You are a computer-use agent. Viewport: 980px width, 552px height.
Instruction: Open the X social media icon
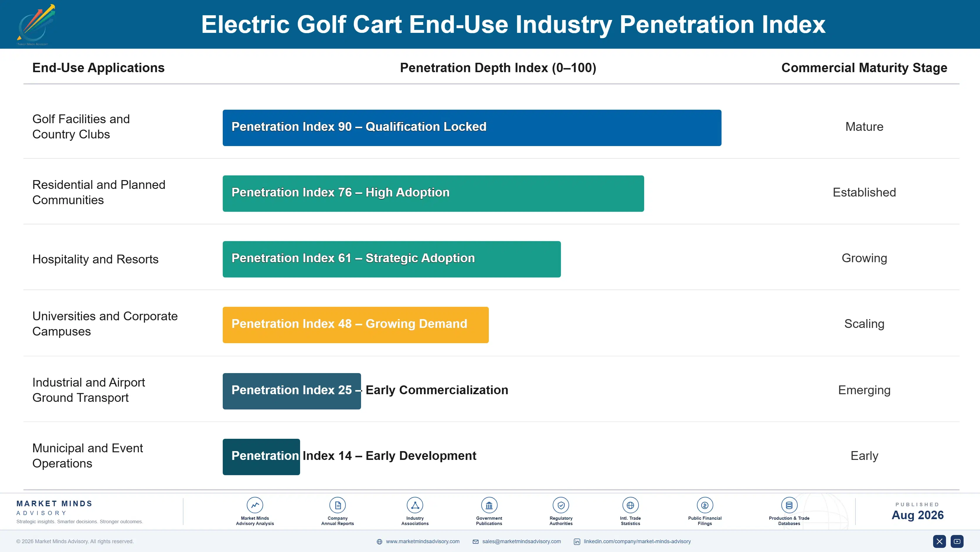939,541
